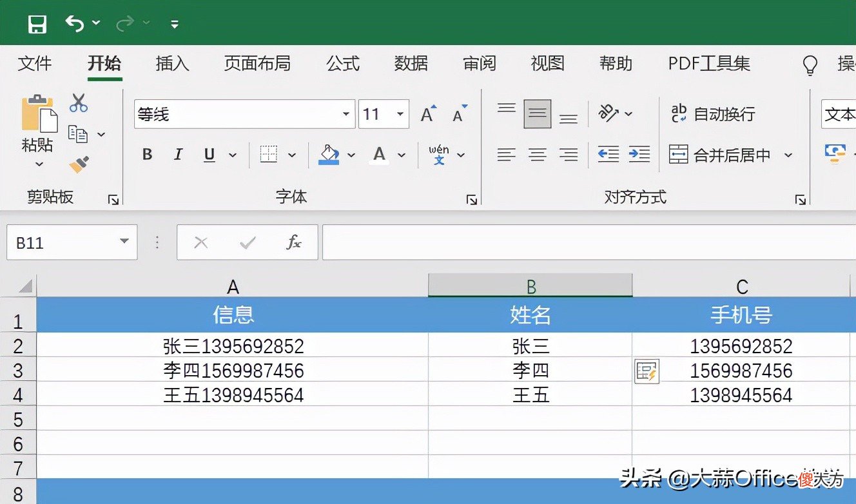Open the Fill Color dropdown arrow
Image resolution: width=856 pixels, height=504 pixels.
tap(351, 155)
